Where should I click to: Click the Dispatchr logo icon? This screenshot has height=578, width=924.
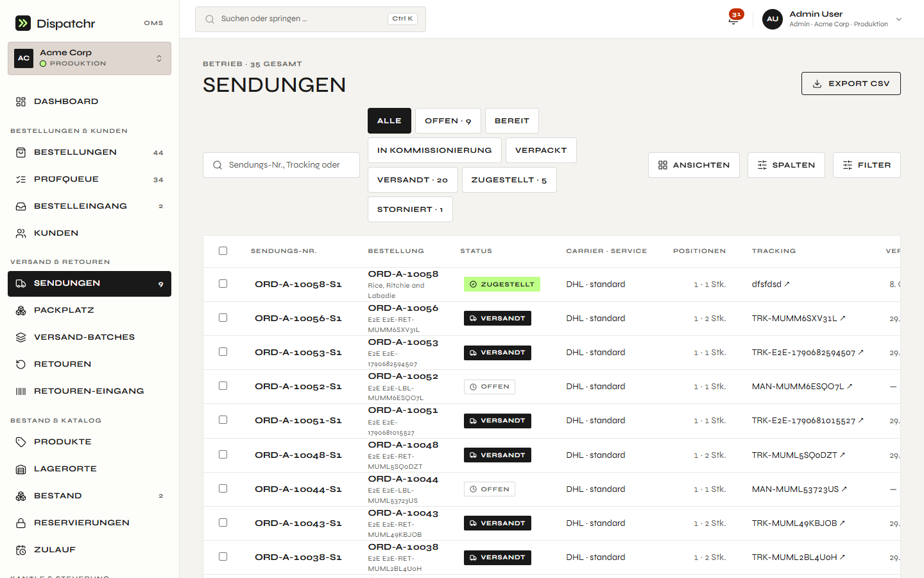(x=23, y=23)
